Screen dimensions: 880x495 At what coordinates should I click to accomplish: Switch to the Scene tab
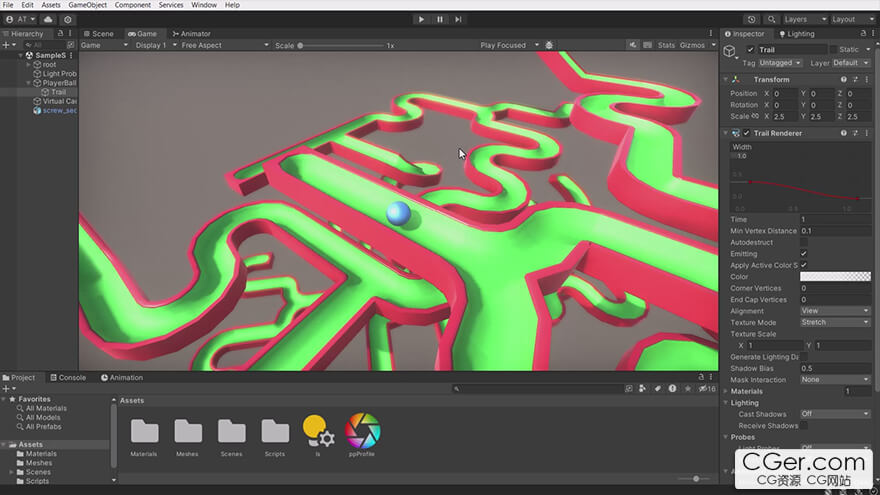(x=99, y=34)
